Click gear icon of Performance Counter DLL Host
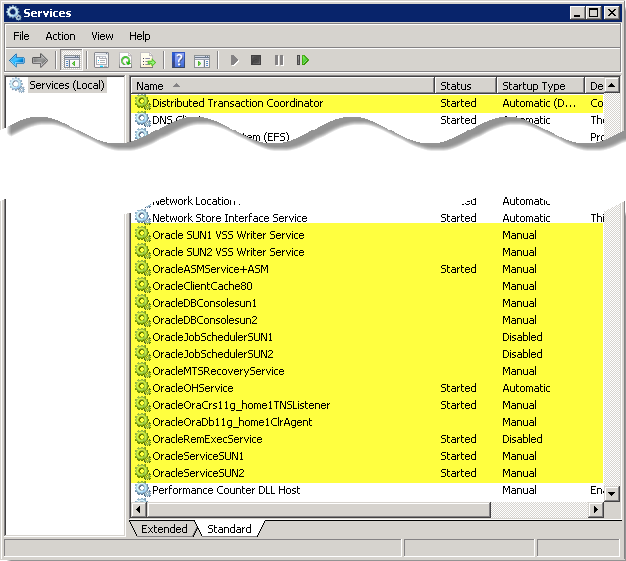This screenshot has width=626, height=561. pyautogui.click(x=142, y=490)
